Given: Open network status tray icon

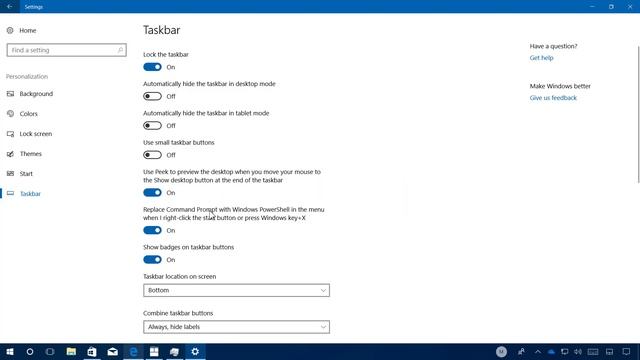Looking at the screenshot, I should point(564,351).
